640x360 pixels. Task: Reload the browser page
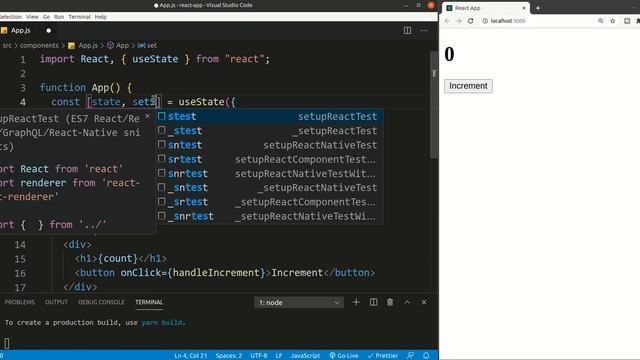(471, 21)
